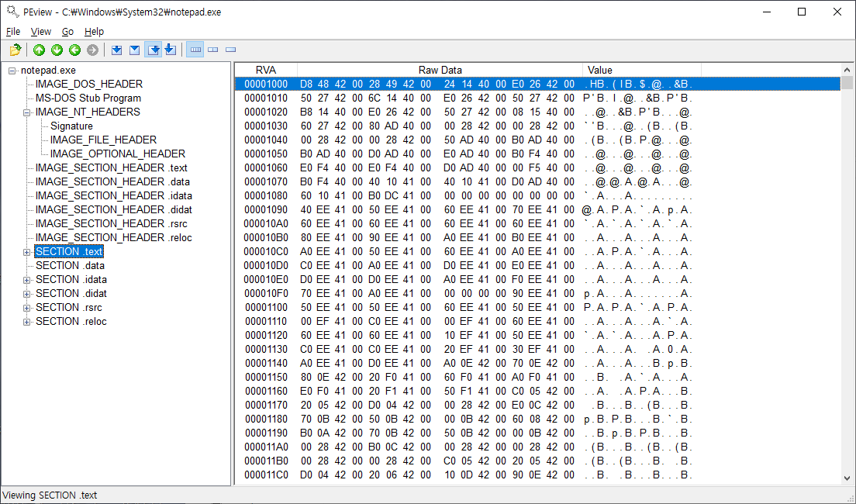The width and height of the screenshot is (856, 504).
Task: Click the highlighted offset-arrow box view icon
Action: [154, 50]
